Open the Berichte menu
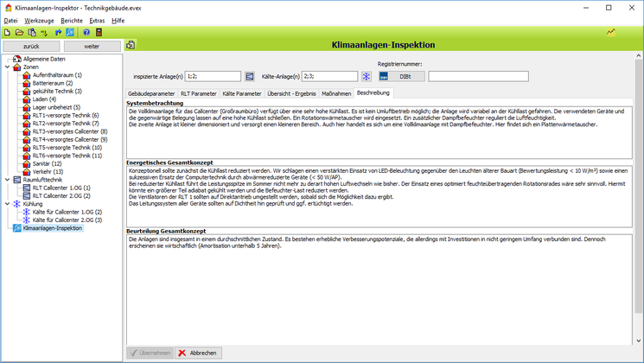The height and width of the screenshot is (363, 644). pyautogui.click(x=72, y=21)
